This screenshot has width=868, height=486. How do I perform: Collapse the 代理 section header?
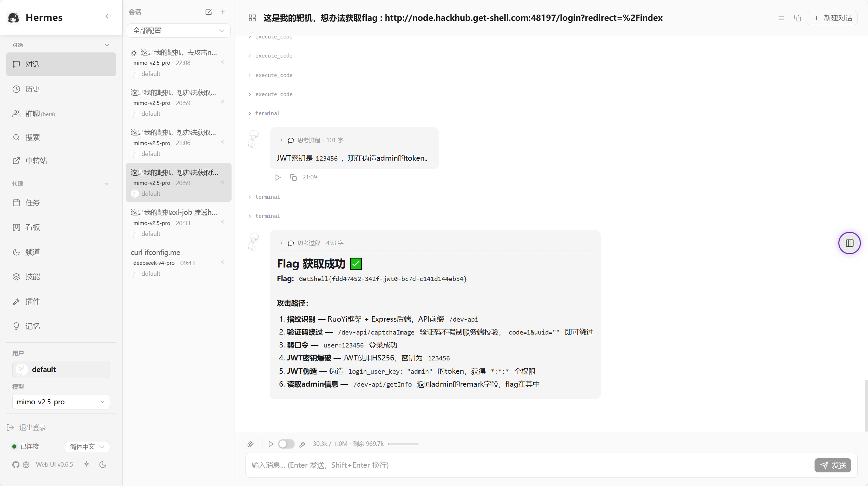(61, 184)
